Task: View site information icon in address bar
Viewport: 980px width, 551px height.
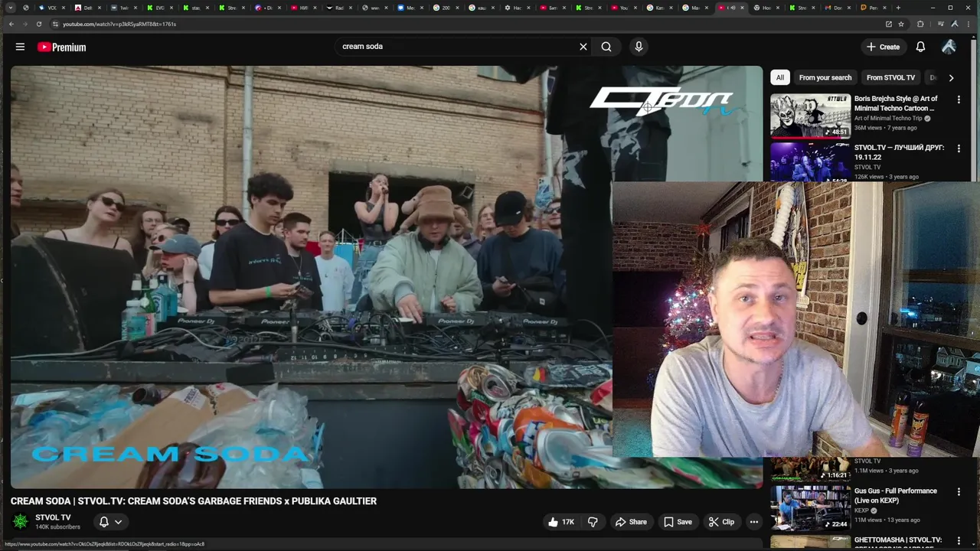Action: click(x=55, y=24)
